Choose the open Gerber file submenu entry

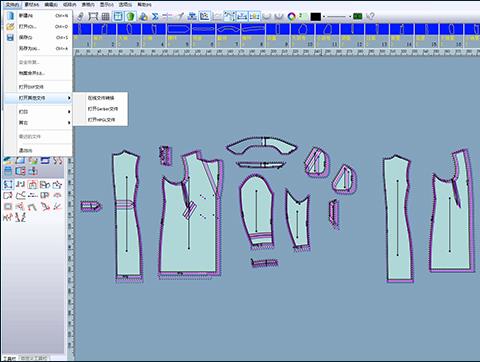click(x=100, y=109)
